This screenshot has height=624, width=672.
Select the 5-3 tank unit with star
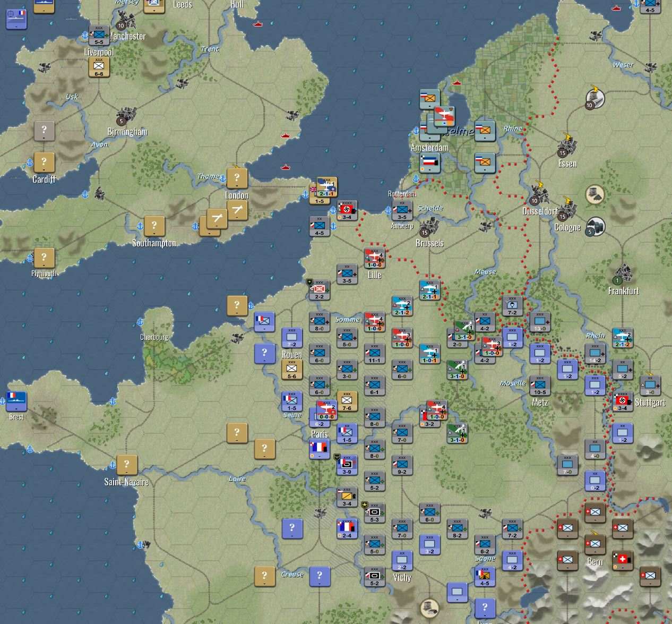(374, 512)
